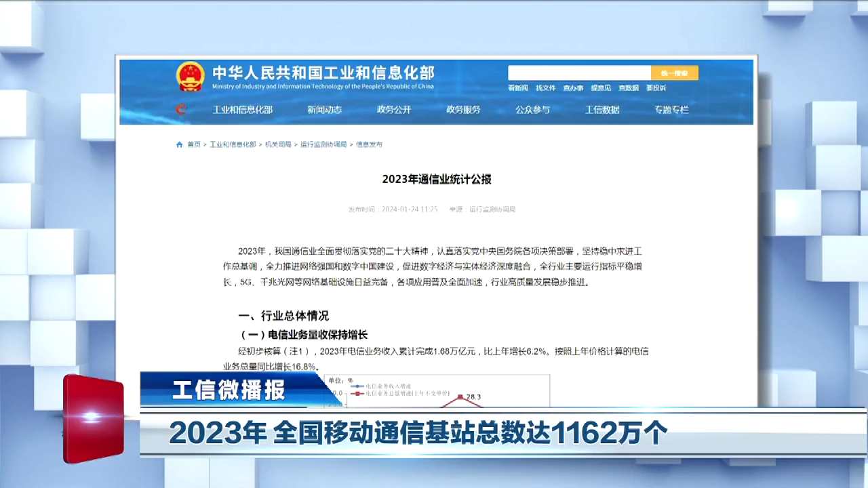Screen dimensions: 868x488
Task: Click the national emblem logo
Action: 190,76
